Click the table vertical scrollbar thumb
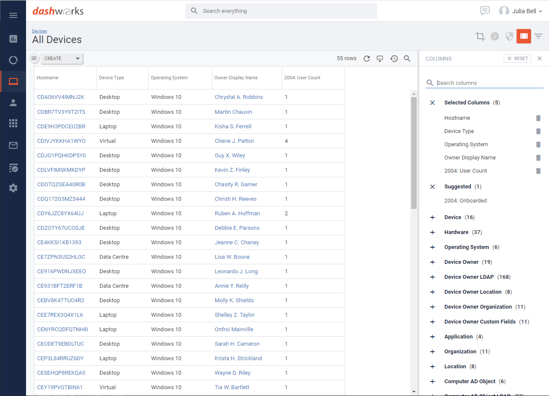 tap(414, 153)
